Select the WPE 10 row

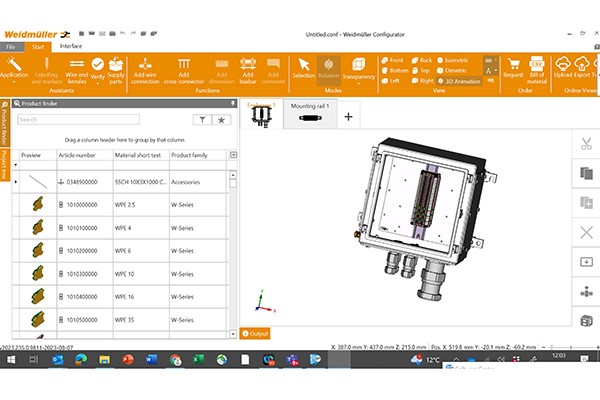120,274
